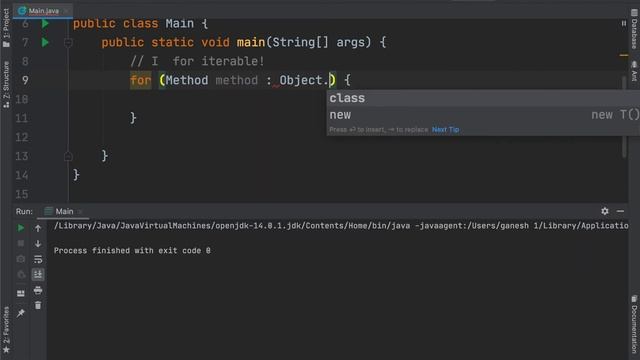Screen dimensions: 640x360
Task: Click the Stop process button
Action: [x=21, y=244]
